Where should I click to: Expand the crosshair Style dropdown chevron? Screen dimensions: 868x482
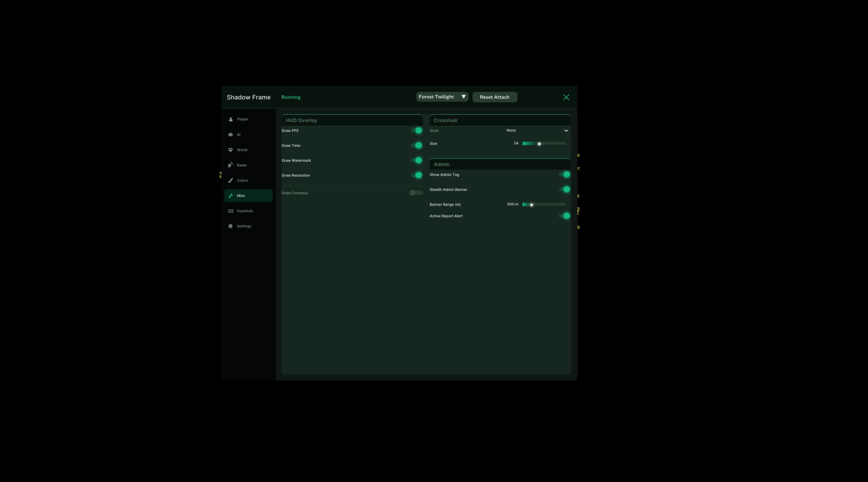566,131
